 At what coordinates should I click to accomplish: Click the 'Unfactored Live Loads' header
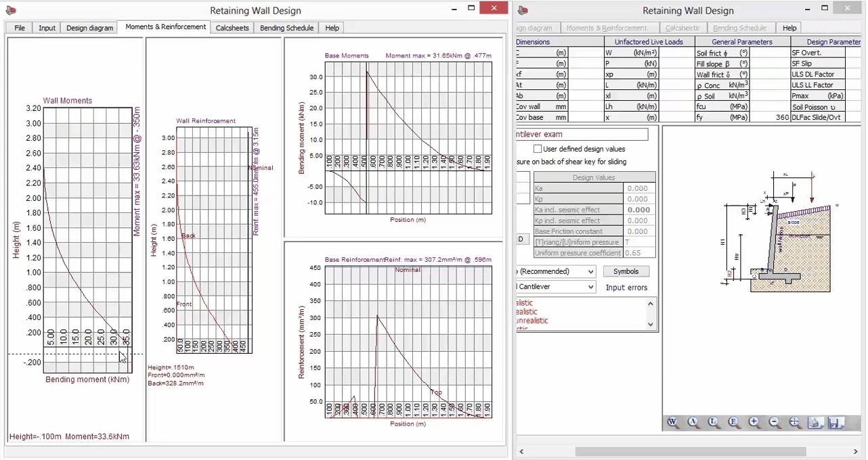coord(648,42)
